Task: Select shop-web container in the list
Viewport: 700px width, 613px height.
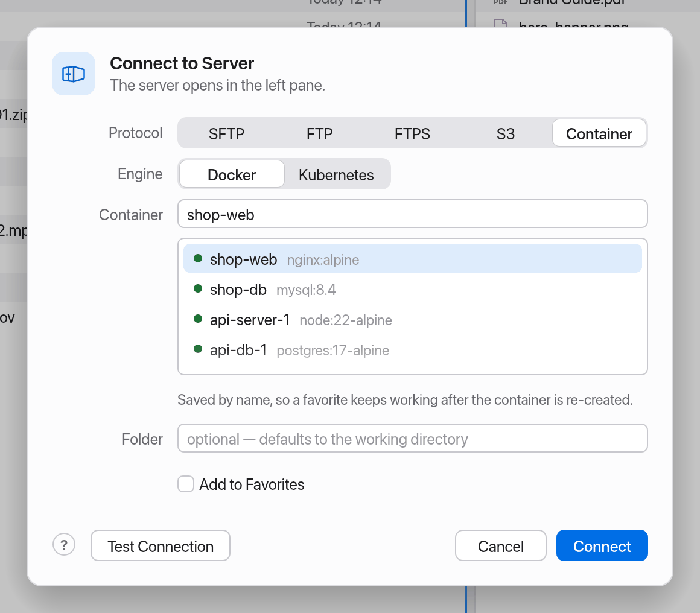Action: tap(413, 258)
